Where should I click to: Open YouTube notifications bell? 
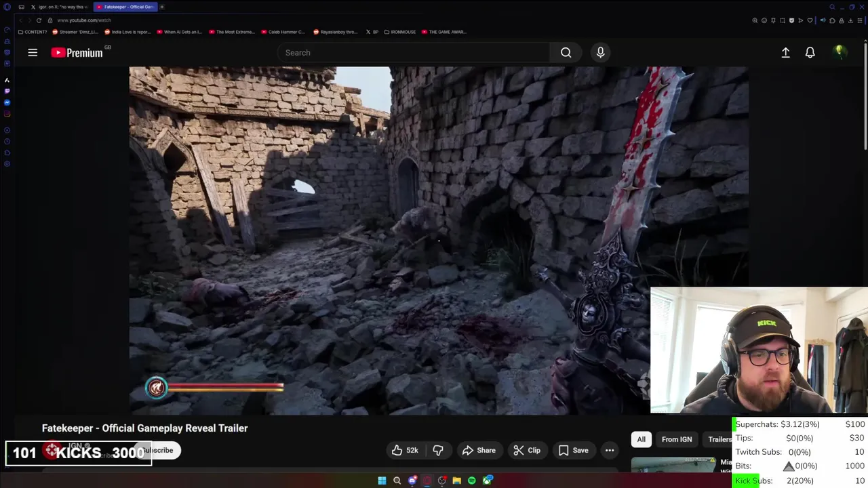pyautogui.click(x=810, y=52)
